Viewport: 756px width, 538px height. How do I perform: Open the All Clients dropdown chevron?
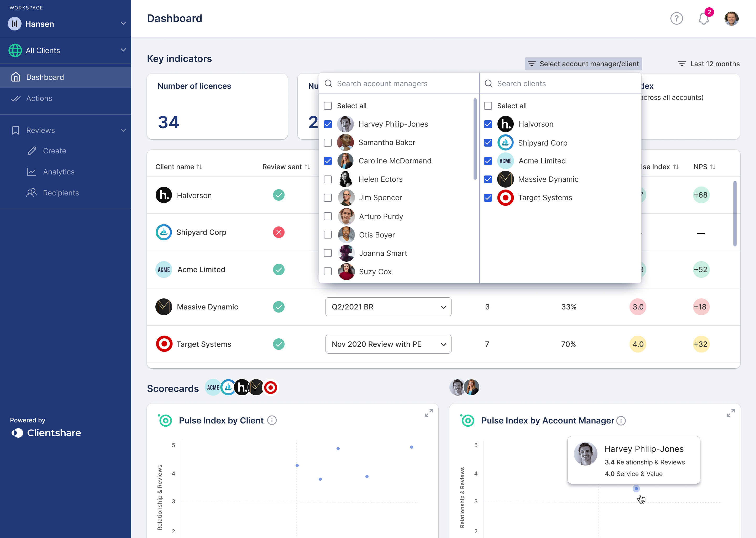tap(123, 50)
